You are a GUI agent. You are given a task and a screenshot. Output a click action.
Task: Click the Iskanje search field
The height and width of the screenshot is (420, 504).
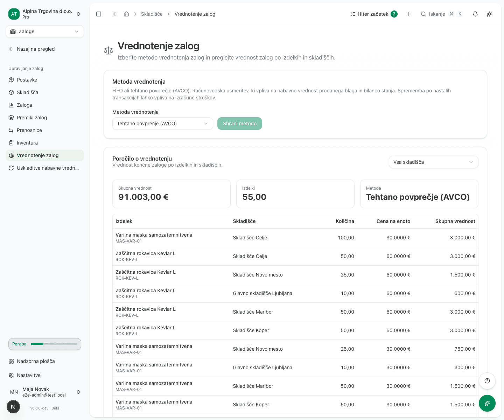pos(442,14)
